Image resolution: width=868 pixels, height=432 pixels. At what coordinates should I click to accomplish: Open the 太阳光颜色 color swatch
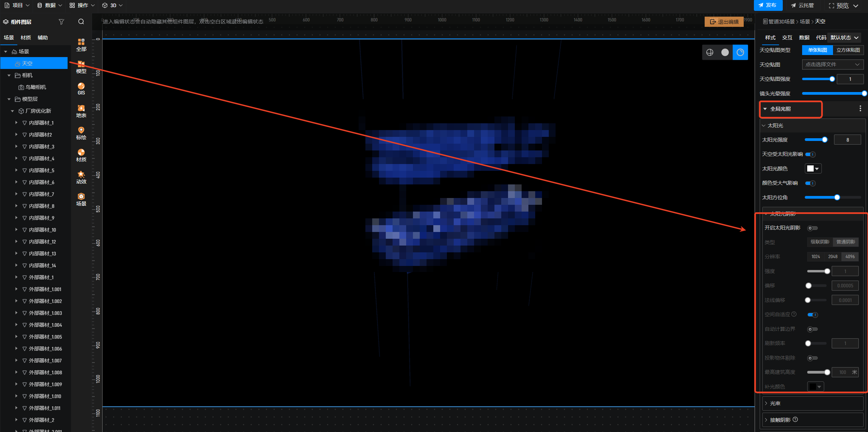[x=813, y=169]
